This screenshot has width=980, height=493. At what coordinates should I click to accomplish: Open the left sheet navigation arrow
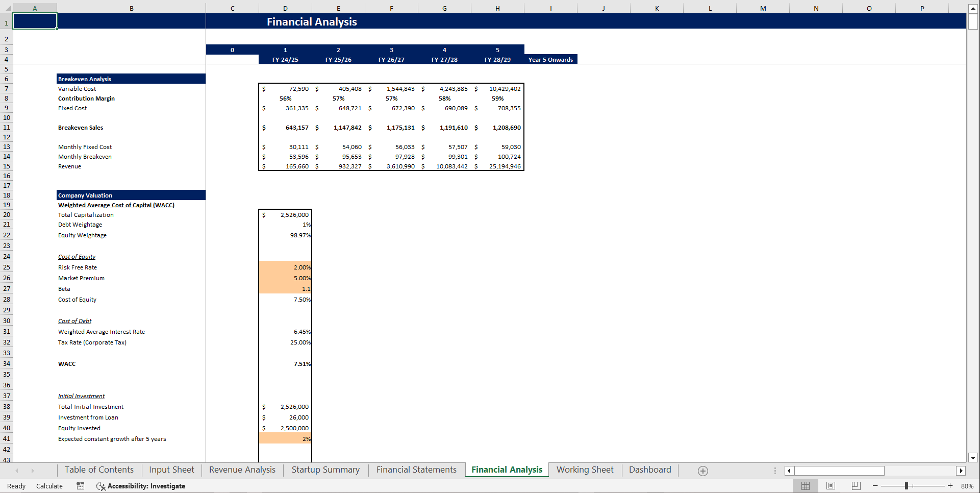tap(17, 470)
